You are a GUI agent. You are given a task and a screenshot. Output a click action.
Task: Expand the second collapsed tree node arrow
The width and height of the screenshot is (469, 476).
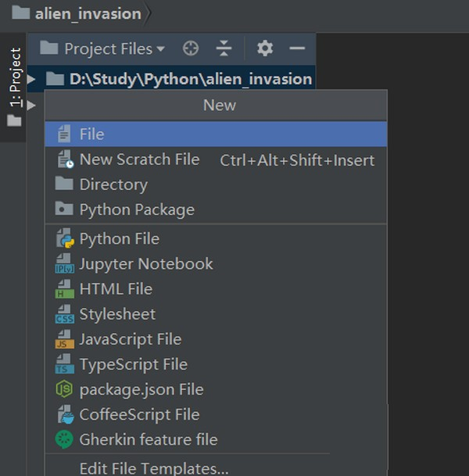tap(31, 104)
